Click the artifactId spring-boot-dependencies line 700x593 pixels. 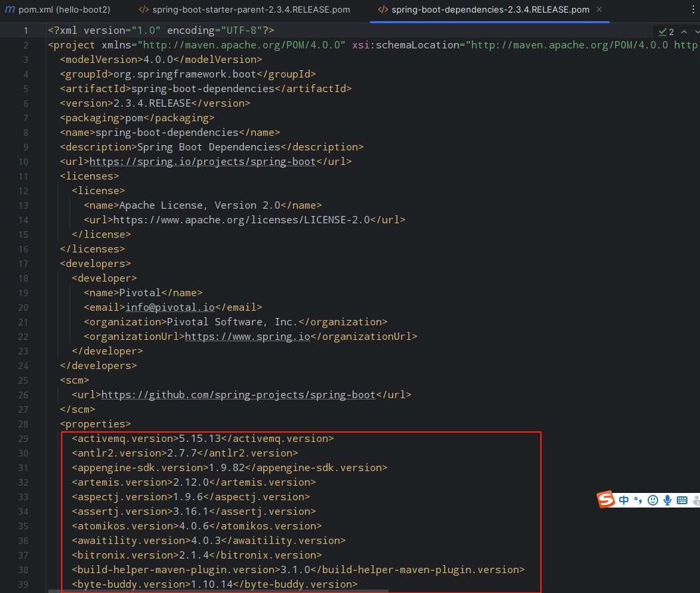pyautogui.click(x=205, y=89)
